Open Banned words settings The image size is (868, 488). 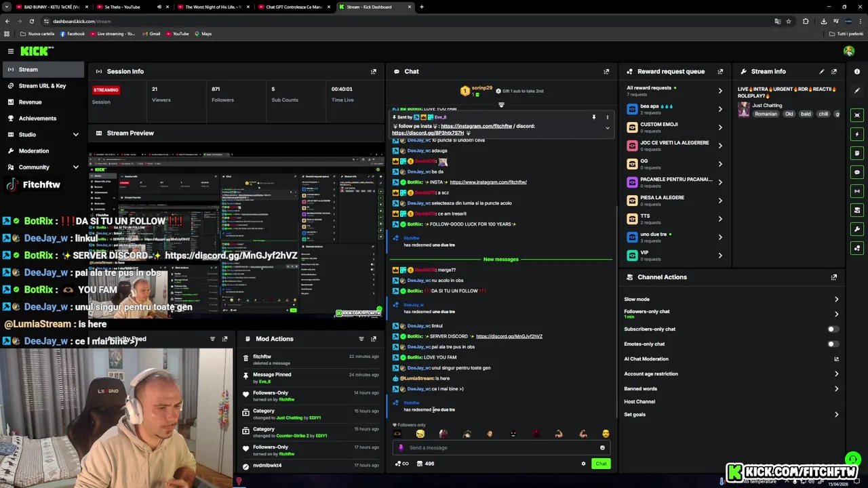point(732,389)
